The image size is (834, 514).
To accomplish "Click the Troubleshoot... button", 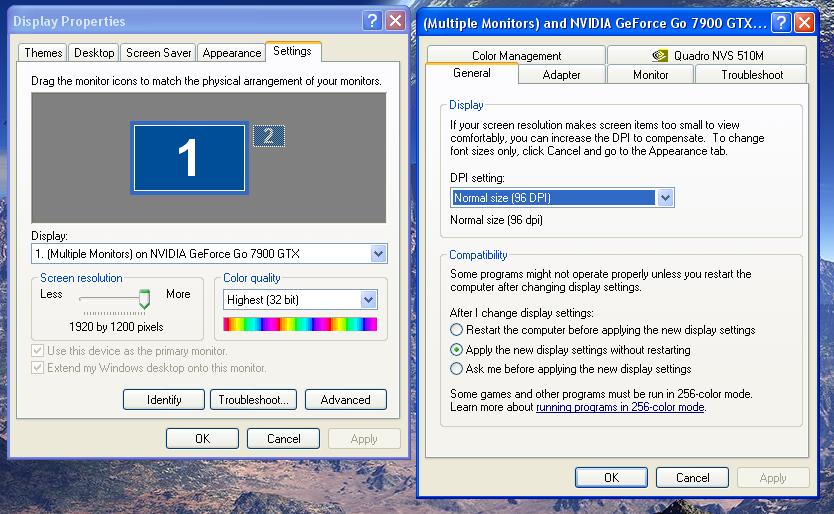I will 254,400.
